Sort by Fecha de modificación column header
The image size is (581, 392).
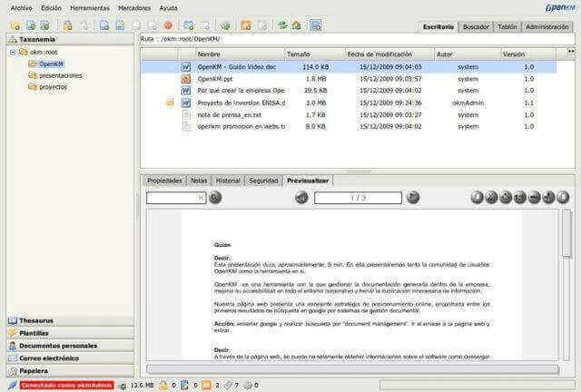(x=389, y=54)
